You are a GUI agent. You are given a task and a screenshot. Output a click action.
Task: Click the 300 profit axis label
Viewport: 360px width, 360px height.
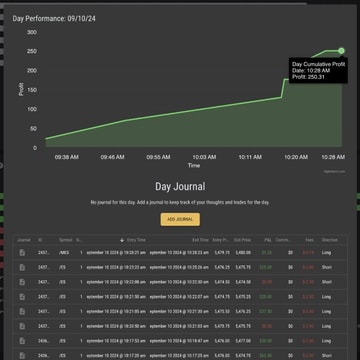32,32
